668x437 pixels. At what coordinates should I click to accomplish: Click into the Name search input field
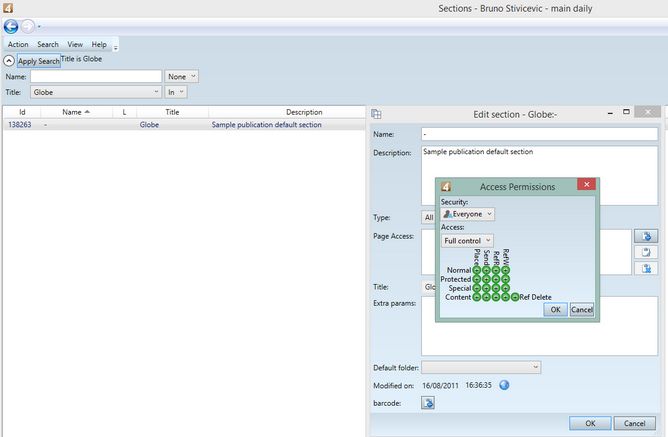(x=96, y=76)
